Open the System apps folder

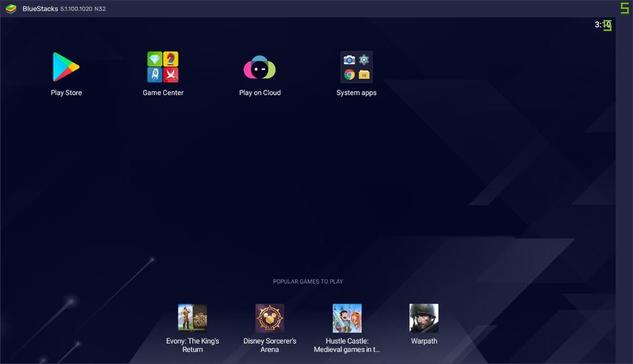pyautogui.click(x=357, y=67)
